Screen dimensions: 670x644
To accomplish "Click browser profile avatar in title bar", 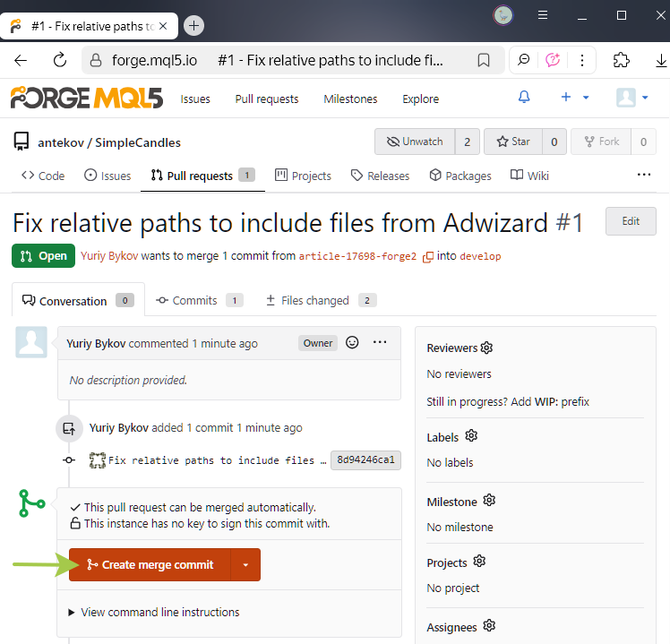I will [502, 16].
